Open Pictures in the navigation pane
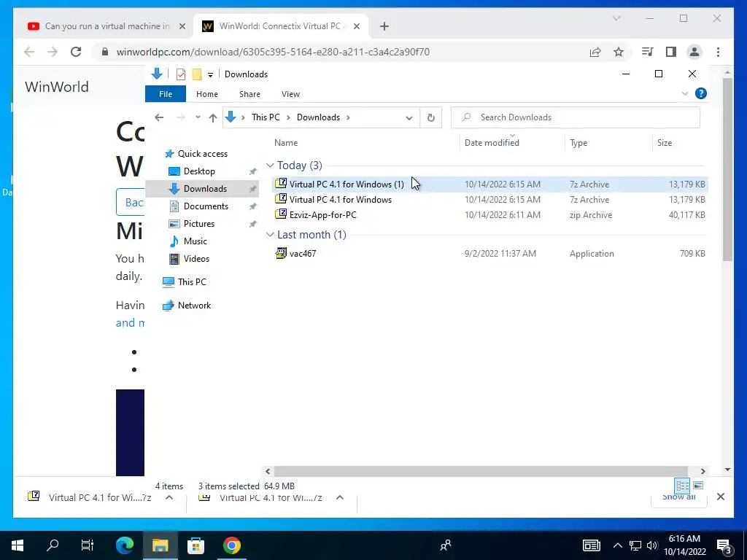 click(198, 223)
